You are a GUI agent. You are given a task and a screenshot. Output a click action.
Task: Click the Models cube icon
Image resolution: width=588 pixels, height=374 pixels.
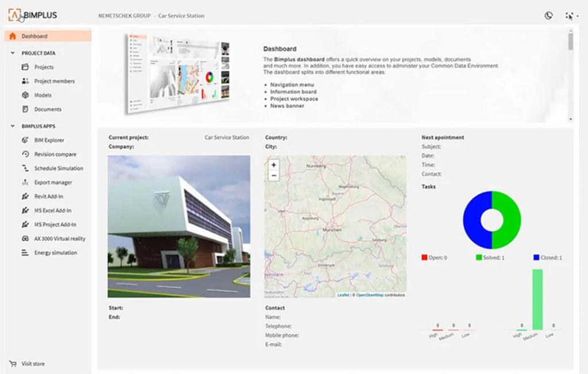25,95
